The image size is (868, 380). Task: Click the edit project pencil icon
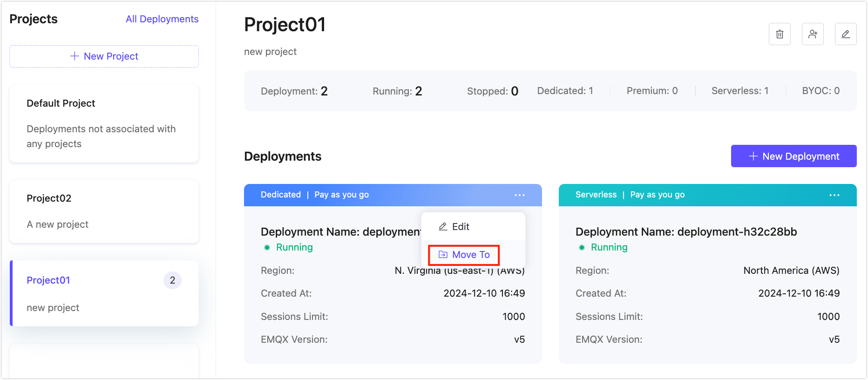[846, 34]
